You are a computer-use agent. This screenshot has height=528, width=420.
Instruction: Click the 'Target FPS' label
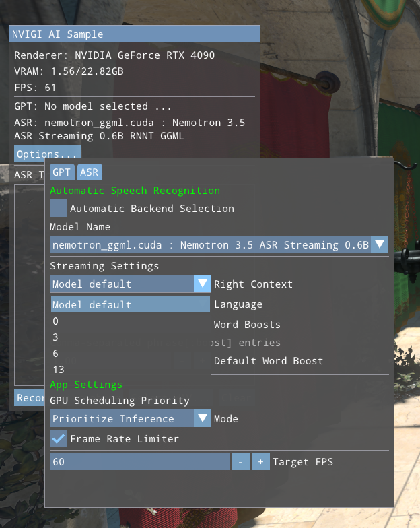pos(303,462)
